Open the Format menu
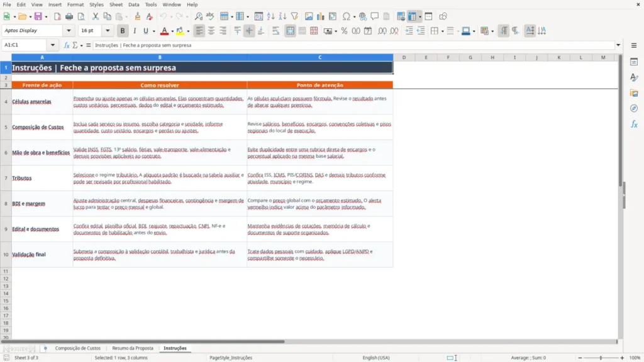Image resolution: width=644 pixels, height=362 pixels. click(x=75, y=4)
